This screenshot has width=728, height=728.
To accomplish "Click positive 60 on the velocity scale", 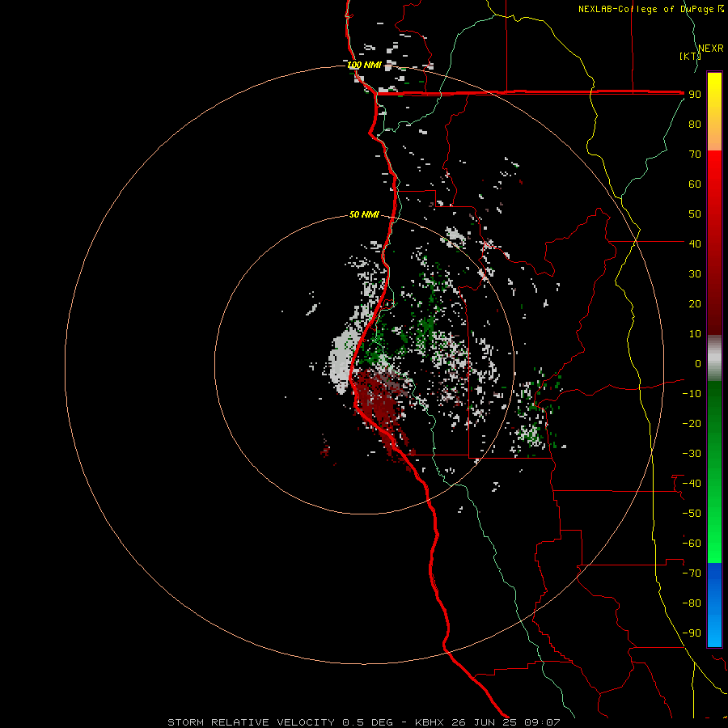I will 695,184.
